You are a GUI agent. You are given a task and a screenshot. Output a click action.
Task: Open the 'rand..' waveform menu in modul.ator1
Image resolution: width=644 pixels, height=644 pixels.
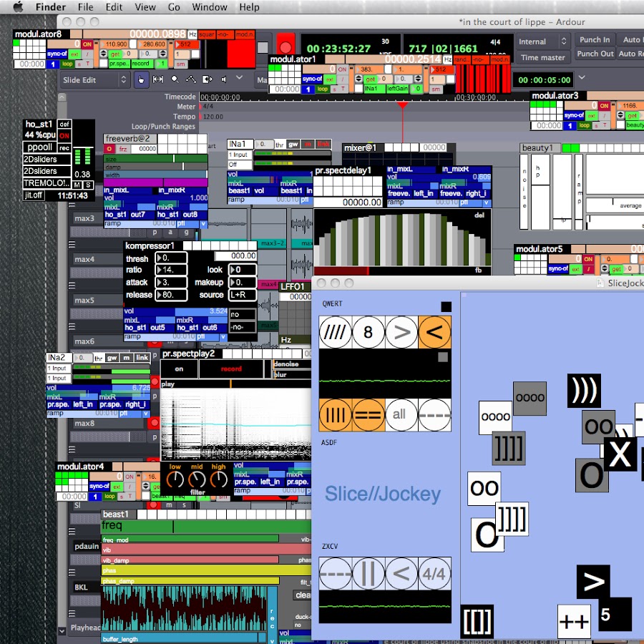pos(462,59)
